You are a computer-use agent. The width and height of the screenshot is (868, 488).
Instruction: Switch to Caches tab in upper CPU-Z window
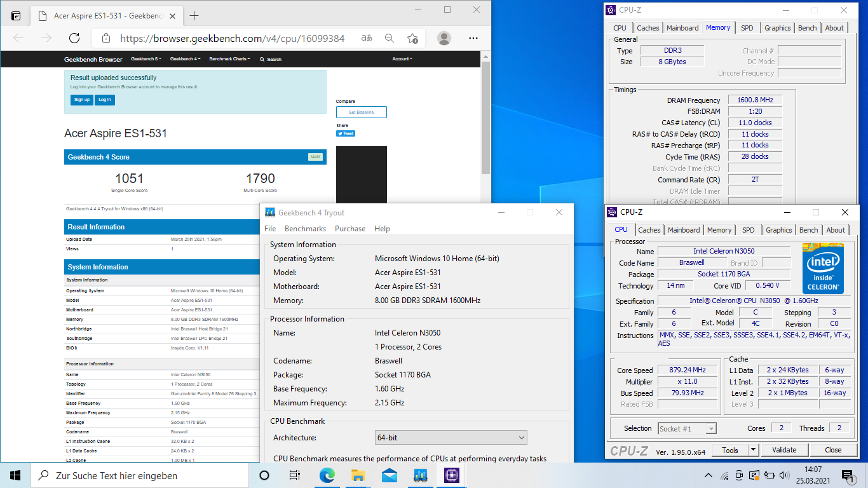click(x=648, y=28)
